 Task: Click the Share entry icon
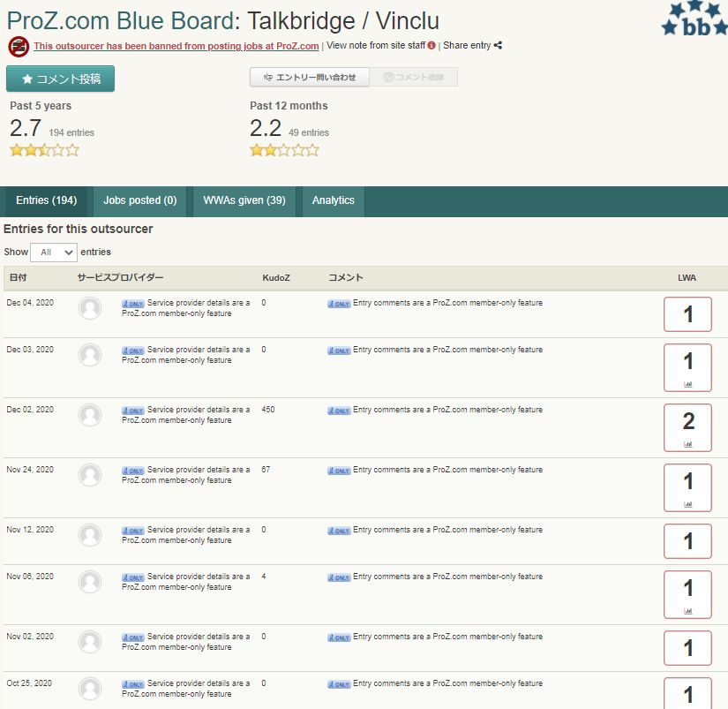[498, 46]
